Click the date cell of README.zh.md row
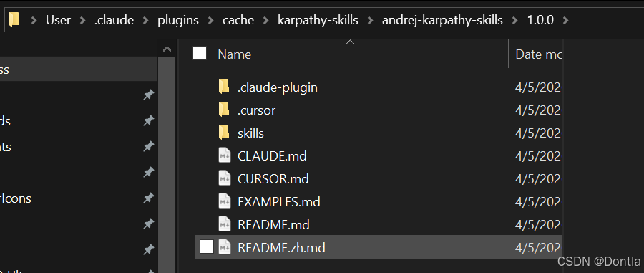The width and height of the screenshot is (644, 273). coord(538,247)
